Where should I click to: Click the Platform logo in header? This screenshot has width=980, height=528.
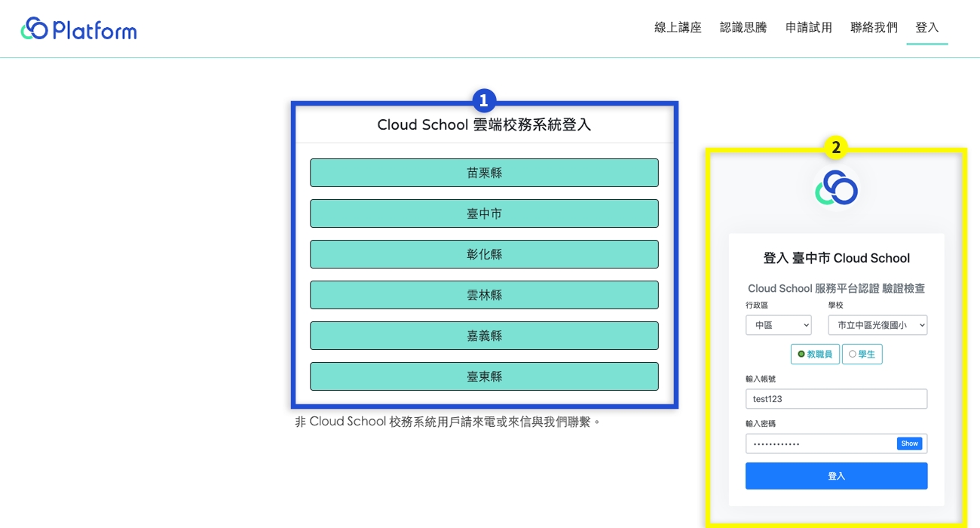(79, 29)
